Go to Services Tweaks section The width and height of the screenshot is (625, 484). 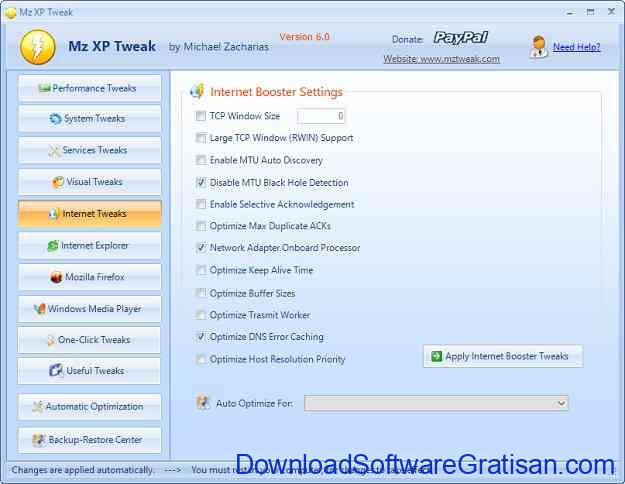coord(90,150)
